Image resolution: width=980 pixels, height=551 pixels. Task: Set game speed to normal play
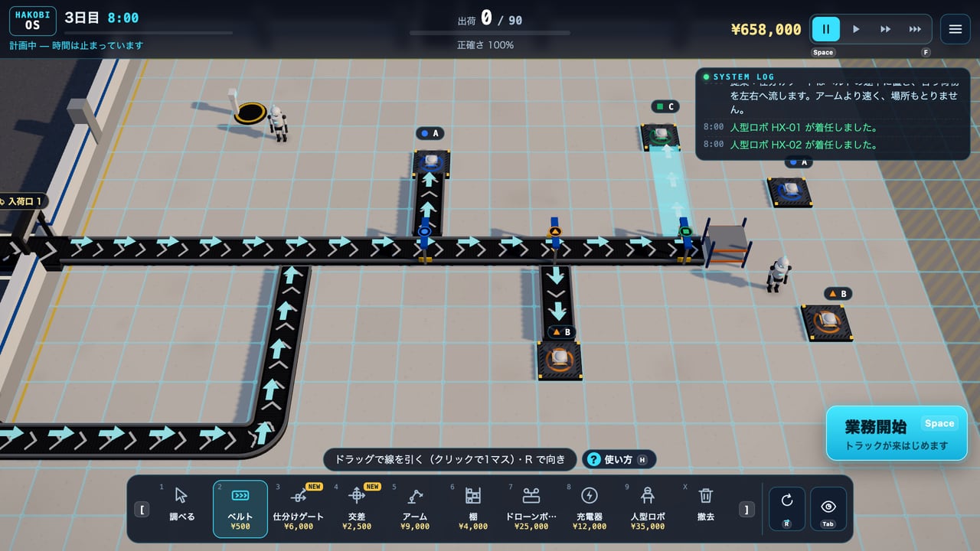pyautogui.click(x=856, y=29)
